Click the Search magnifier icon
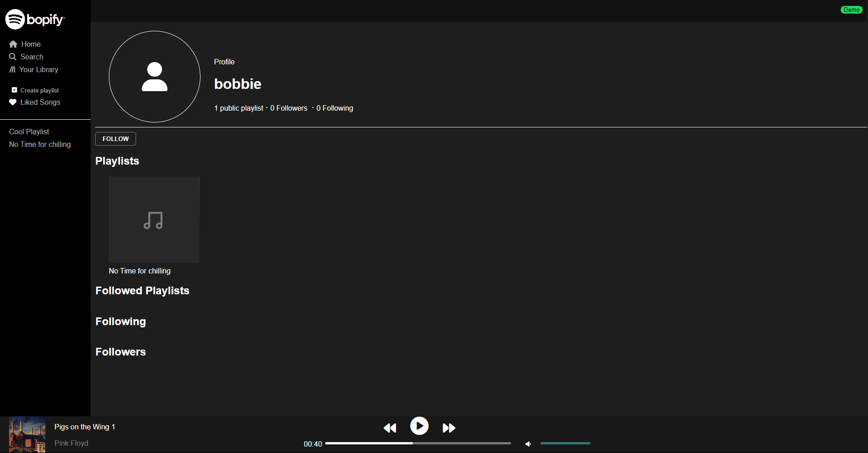 13,57
